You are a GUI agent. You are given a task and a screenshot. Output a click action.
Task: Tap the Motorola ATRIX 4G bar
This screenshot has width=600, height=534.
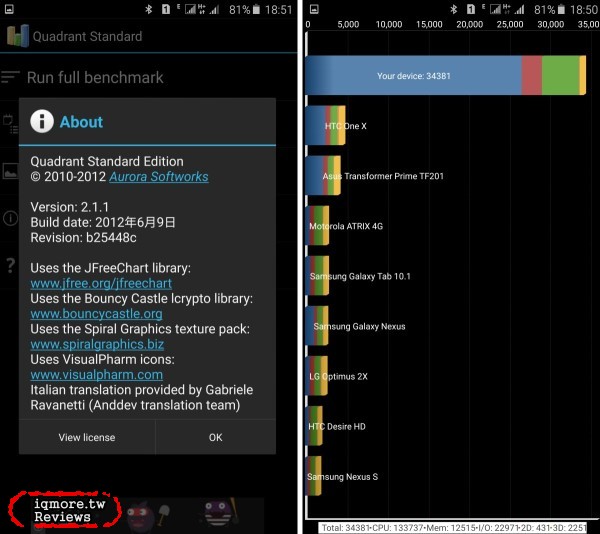[x=318, y=226]
